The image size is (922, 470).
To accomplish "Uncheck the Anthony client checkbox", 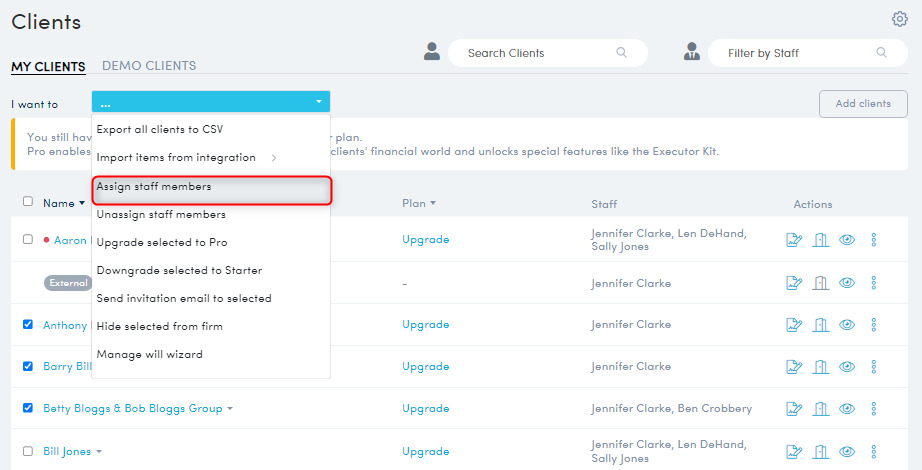I will (x=28, y=324).
